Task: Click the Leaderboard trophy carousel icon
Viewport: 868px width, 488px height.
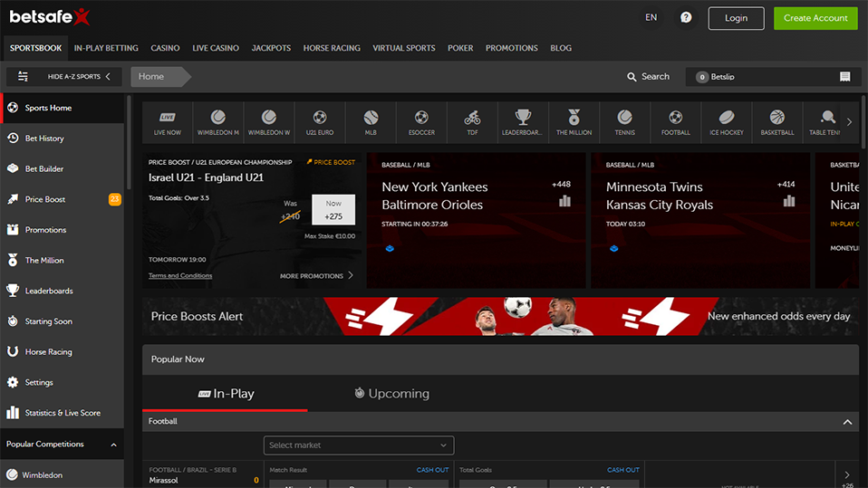Action: tap(523, 122)
